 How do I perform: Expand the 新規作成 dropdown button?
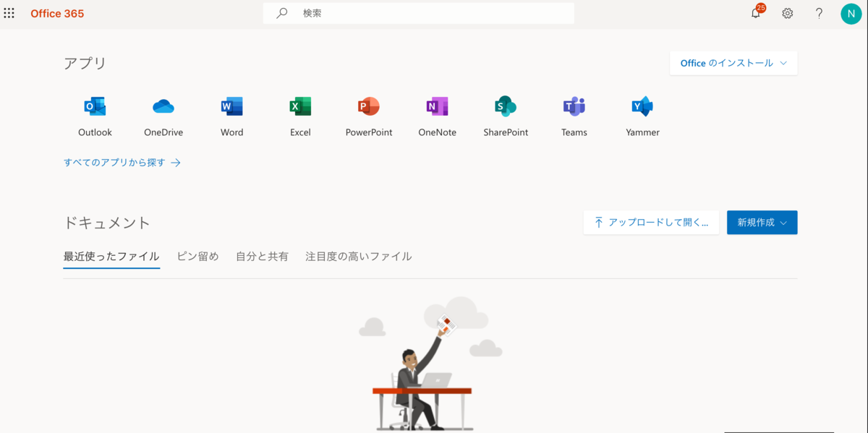coord(762,223)
